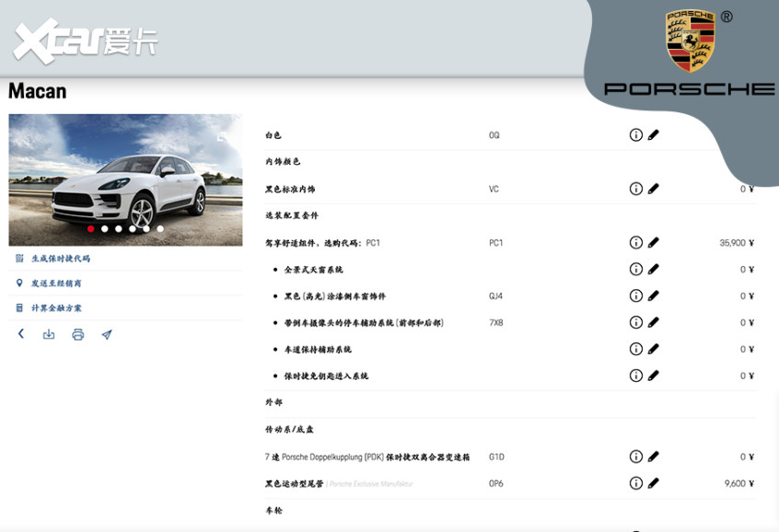779x532 pixels.
Task: Click the Porsche crest logo
Action: 691,40
